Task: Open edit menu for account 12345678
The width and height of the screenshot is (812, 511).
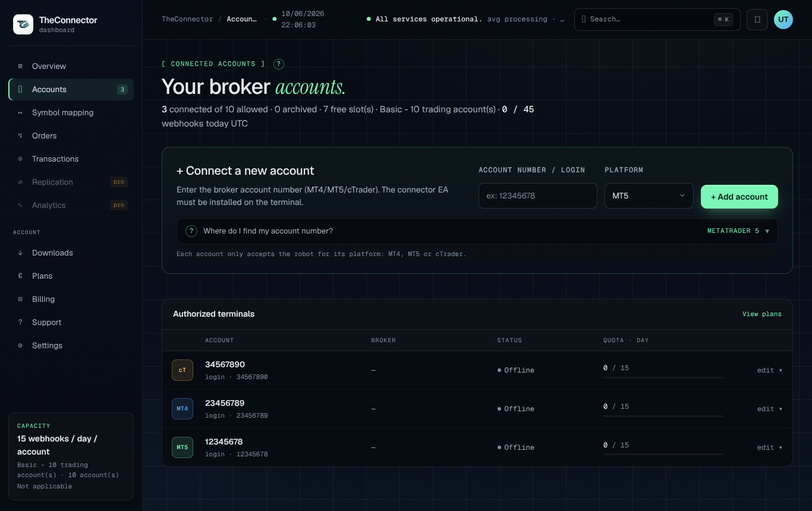Action: 770,447
